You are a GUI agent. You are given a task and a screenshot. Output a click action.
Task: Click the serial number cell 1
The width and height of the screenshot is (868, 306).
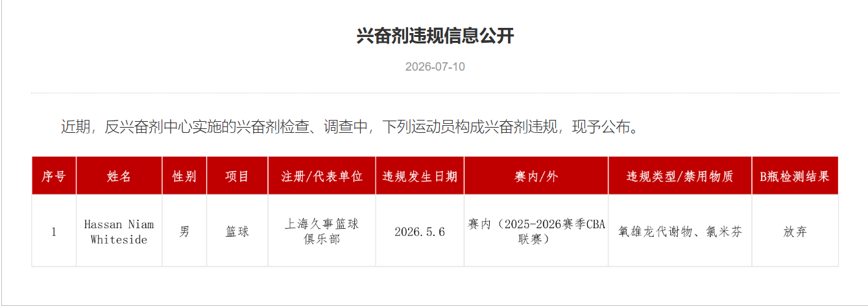[x=54, y=231]
